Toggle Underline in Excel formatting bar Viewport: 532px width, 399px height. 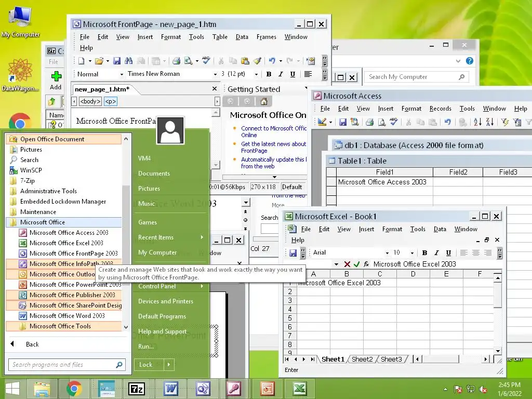click(x=448, y=253)
